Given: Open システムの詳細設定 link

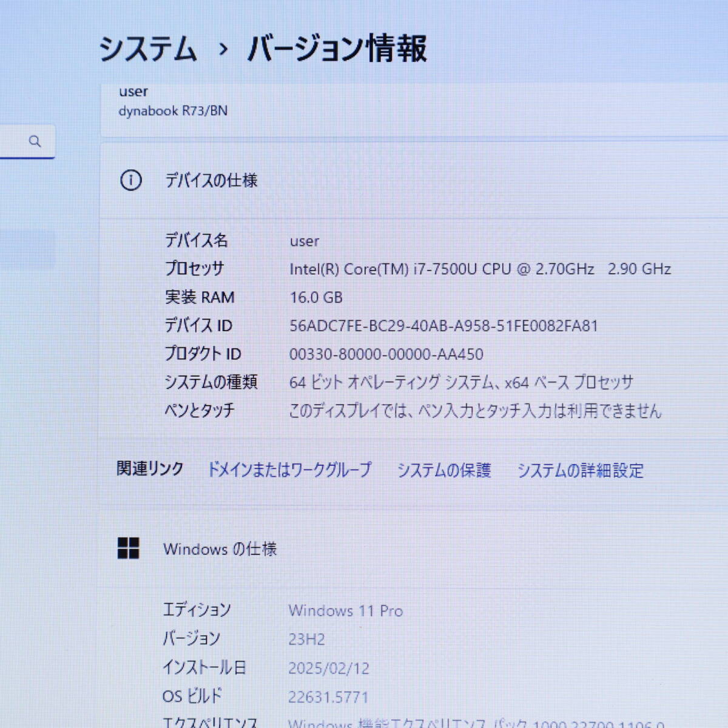Looking at the screenshot, I should coord(581,470).
